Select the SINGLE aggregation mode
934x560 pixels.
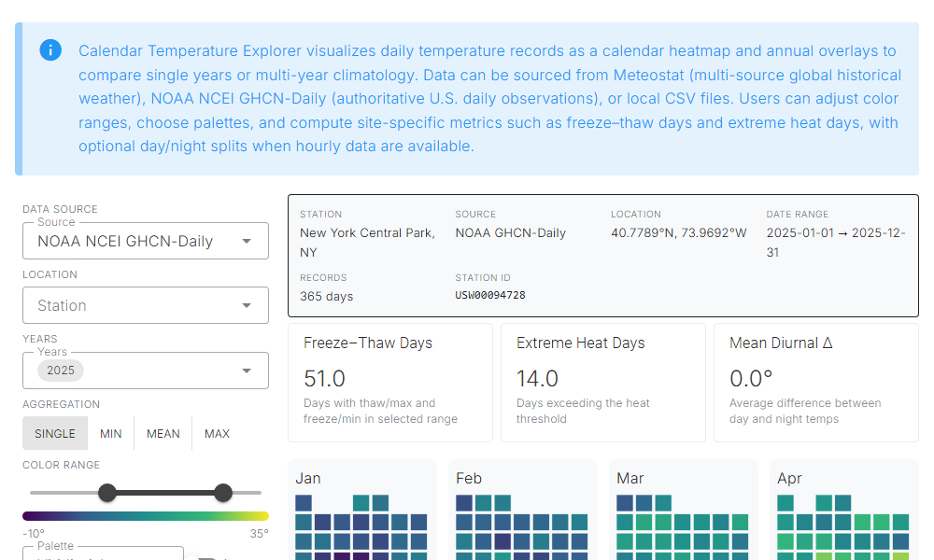pos(55,433)
